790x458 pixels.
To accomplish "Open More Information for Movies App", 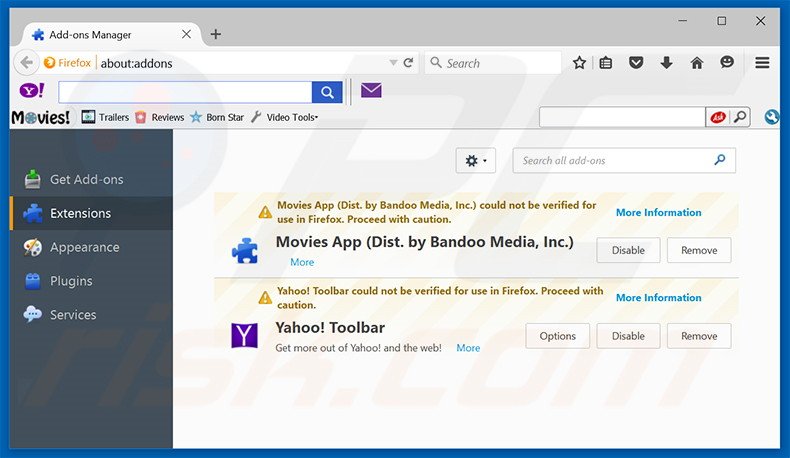I will (659, 212).
